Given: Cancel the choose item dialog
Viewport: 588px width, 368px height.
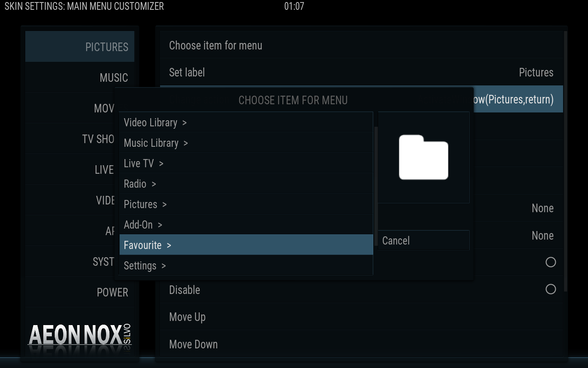Looking at the screenshot, I should pos(423,240).
